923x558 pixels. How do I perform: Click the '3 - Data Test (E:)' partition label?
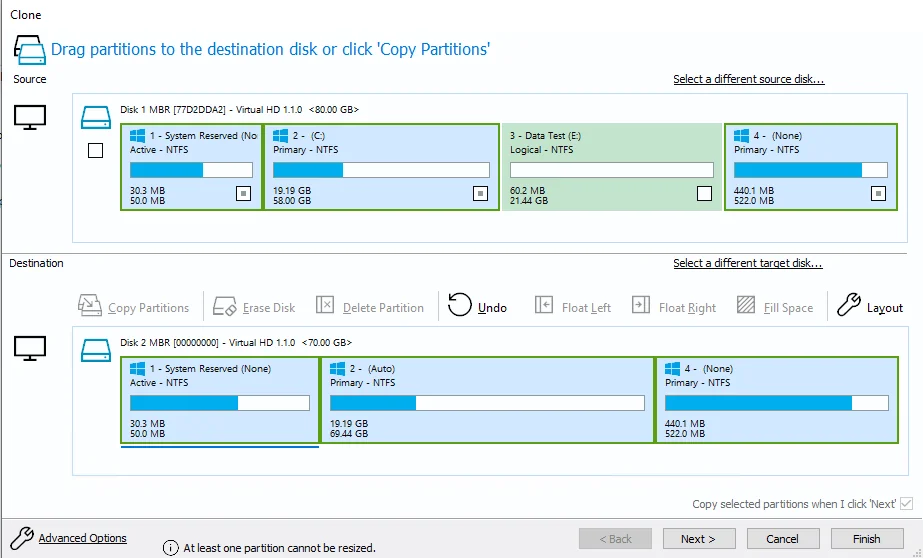[x=546, y=136]
